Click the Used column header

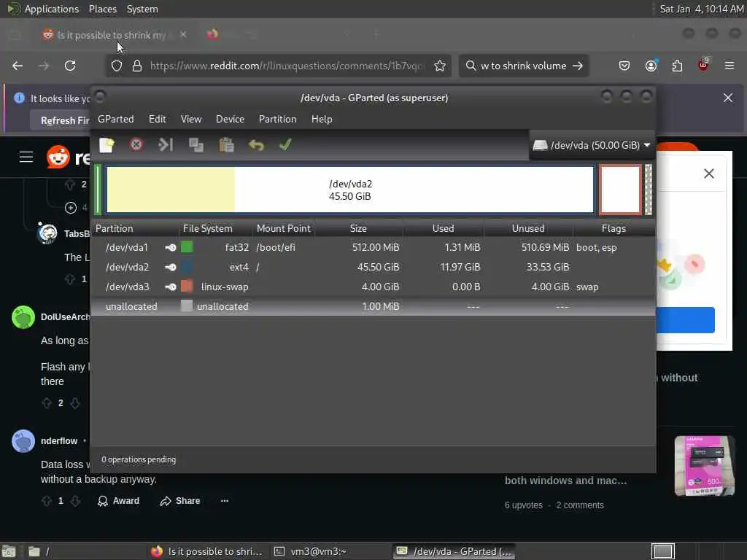pos(443,228)
